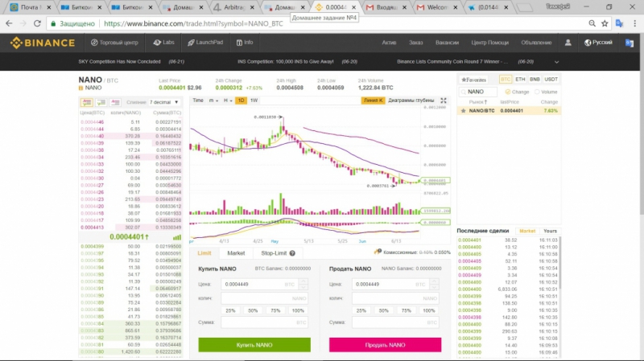This screenshot has height=361, width=644.
Task: Sort markets by Рынок column
Action: point(478,102)
